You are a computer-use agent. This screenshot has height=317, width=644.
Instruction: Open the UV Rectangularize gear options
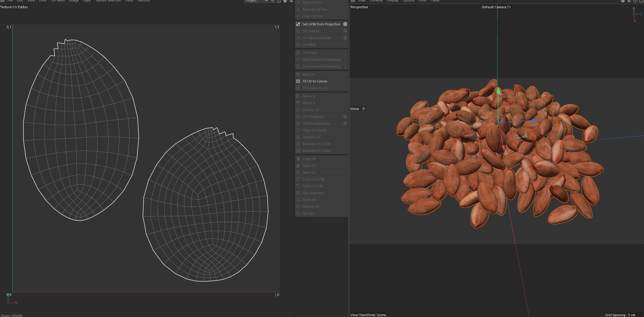click(345, 123)
